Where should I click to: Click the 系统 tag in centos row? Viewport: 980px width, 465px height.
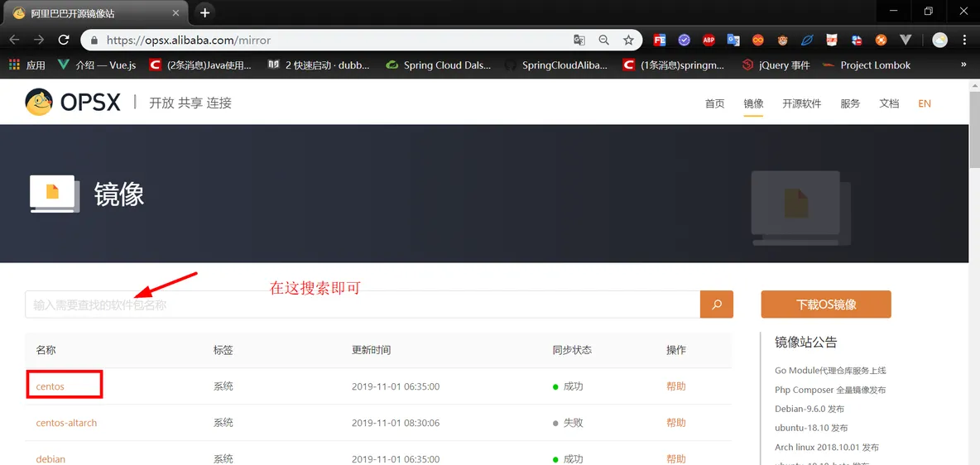tap(223, 386)
